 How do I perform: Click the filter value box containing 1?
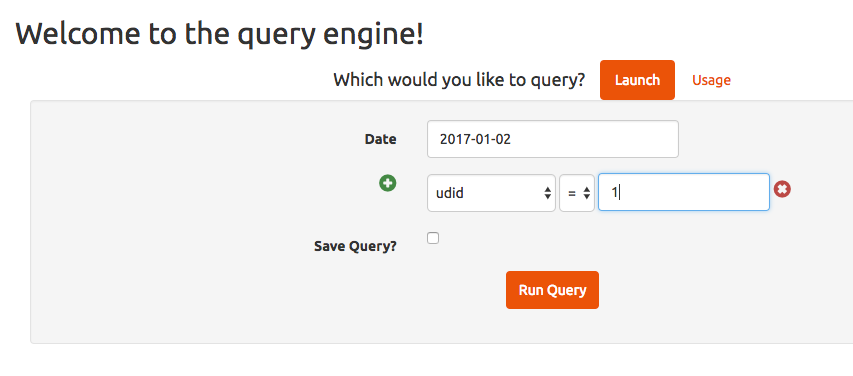click(x=684, y=192)
